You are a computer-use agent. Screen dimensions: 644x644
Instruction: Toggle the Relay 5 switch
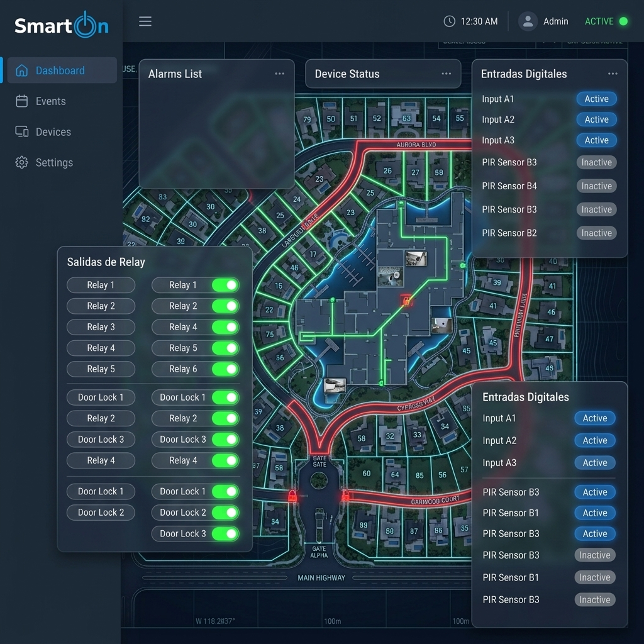coord(226,348)
